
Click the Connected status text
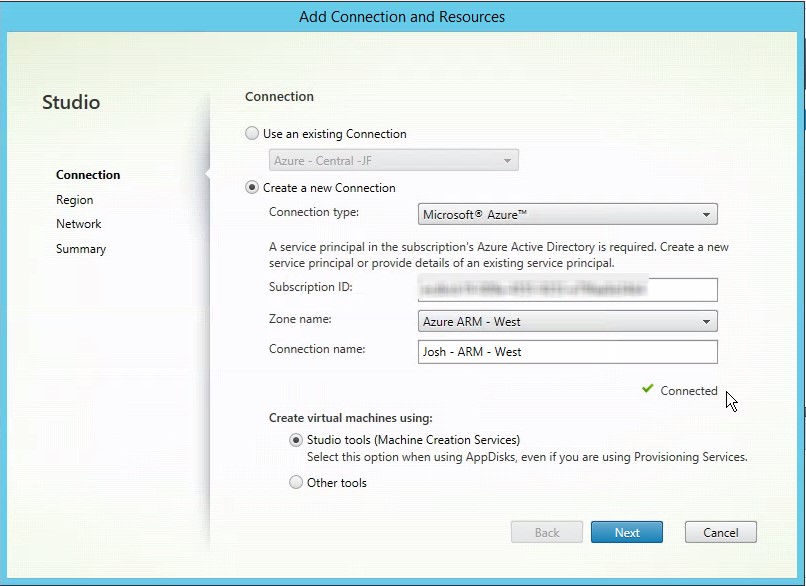[689, 391]
